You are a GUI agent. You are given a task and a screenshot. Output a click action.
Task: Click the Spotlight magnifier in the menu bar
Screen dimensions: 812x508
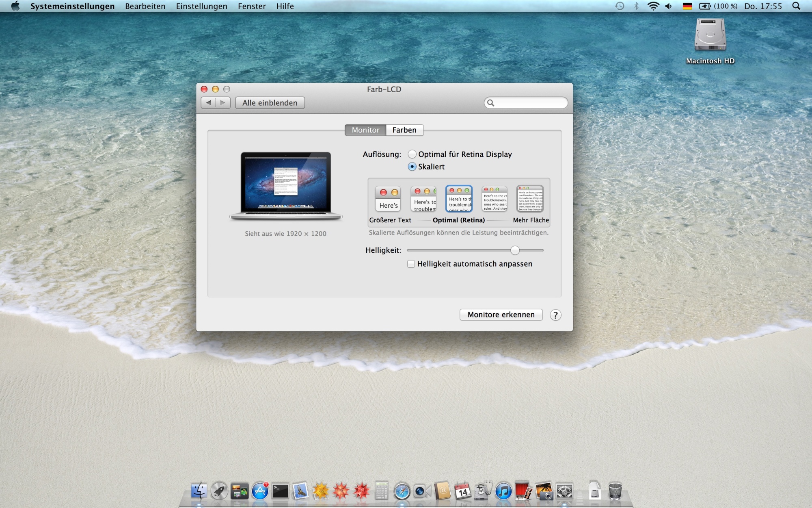pyautogui.click(x=796, y=6)
